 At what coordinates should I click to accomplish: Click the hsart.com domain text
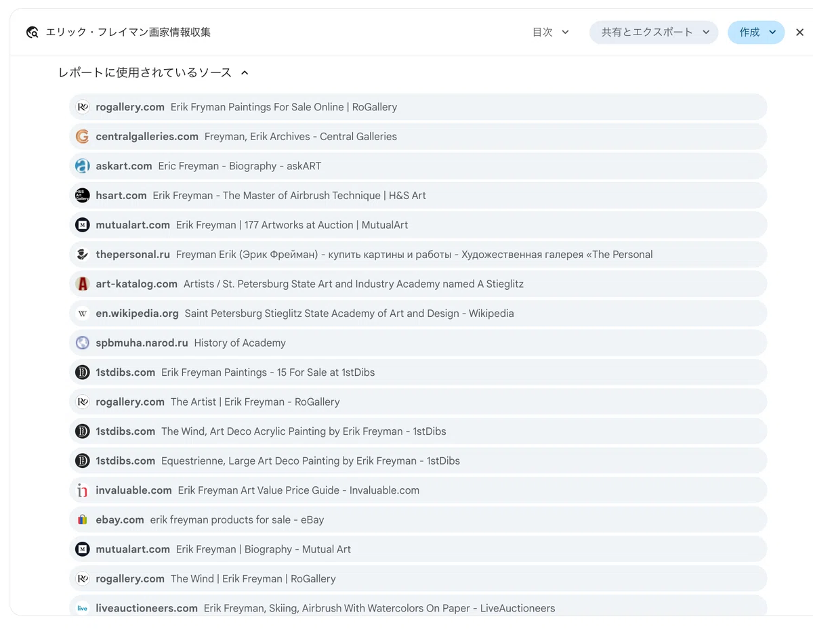pyautogui.click(x=121, y=196)
